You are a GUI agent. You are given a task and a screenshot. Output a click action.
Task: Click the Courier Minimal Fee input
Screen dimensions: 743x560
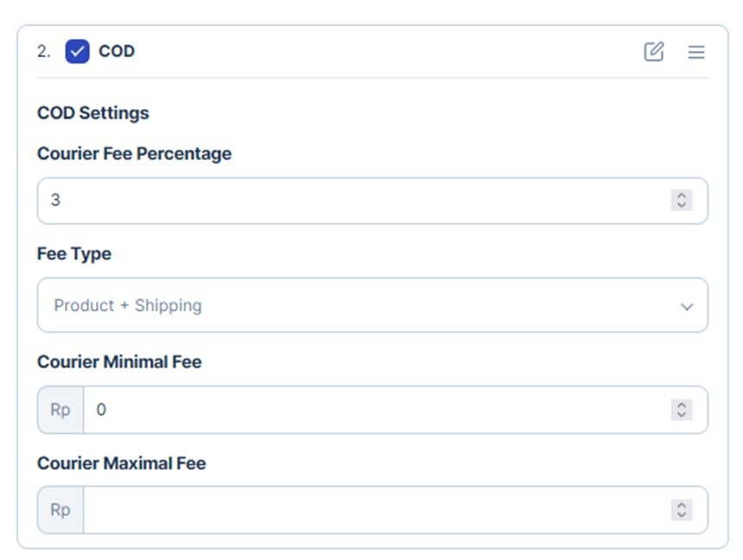(x=395, y=410)
